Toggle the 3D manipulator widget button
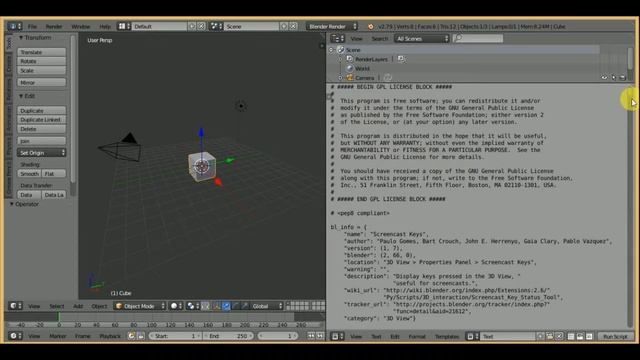This screenshot has height=360, width=640. [216, 306]
